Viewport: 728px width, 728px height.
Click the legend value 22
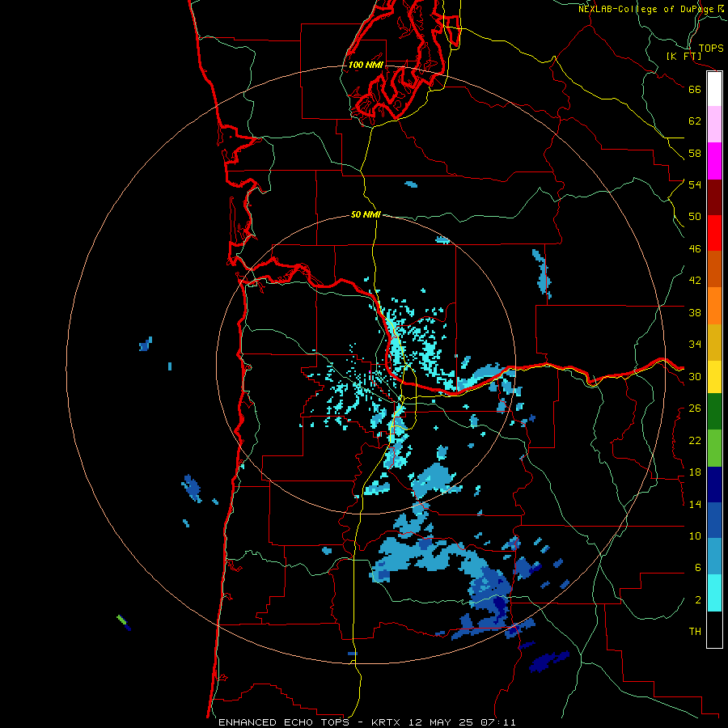click(695, 440)
